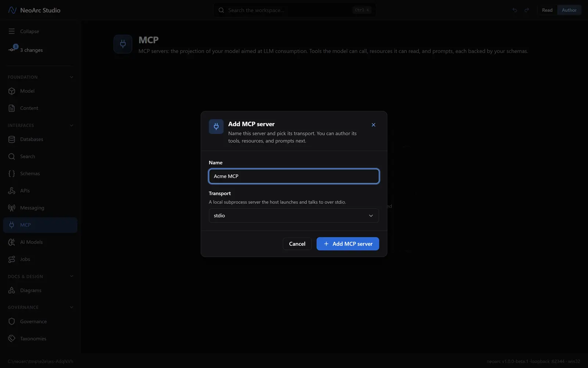Close the Add MCP server dialog
The image size is (588, 368).
pyautogui.click(x=373, y=125)
